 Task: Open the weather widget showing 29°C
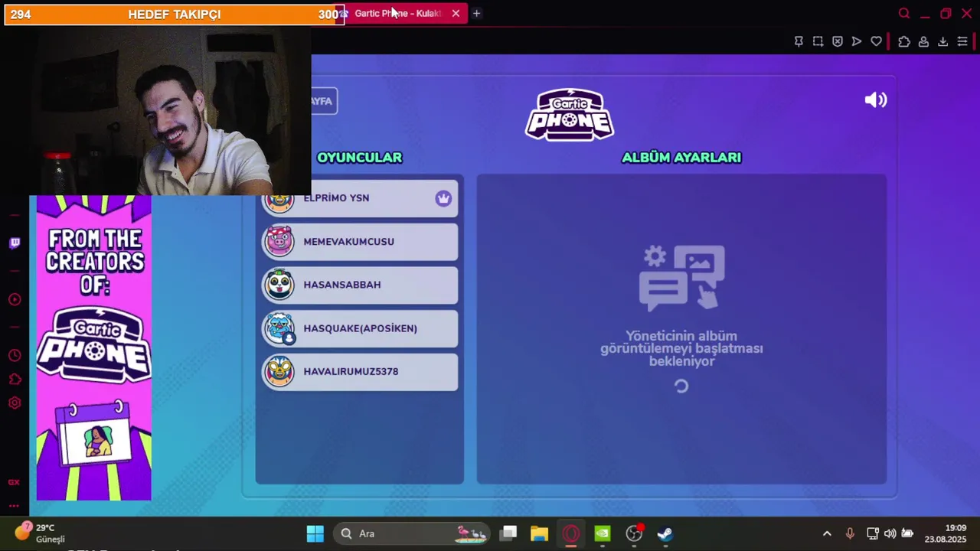tap(40, 533)
